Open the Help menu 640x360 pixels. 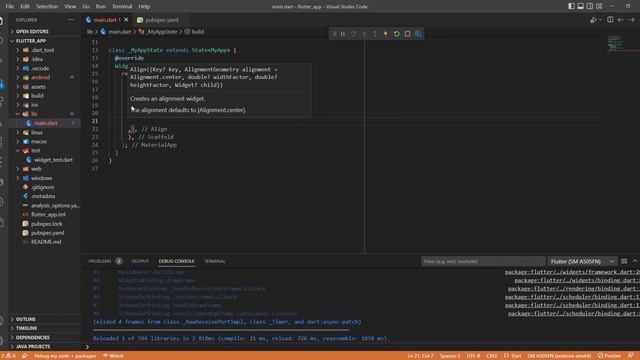click(144, 6)
